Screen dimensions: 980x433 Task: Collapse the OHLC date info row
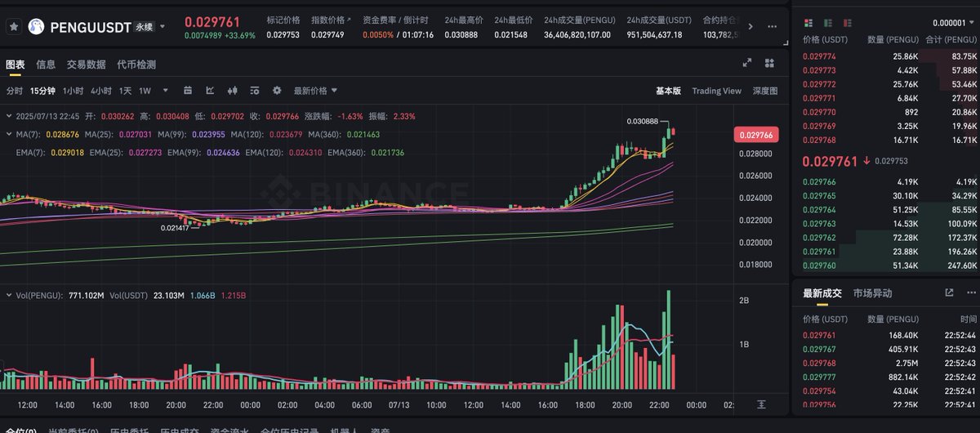(8, 117)
